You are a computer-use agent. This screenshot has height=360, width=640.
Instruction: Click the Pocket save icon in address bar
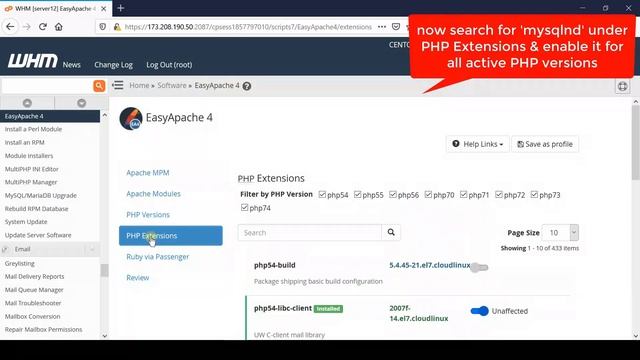click(396, 27)
